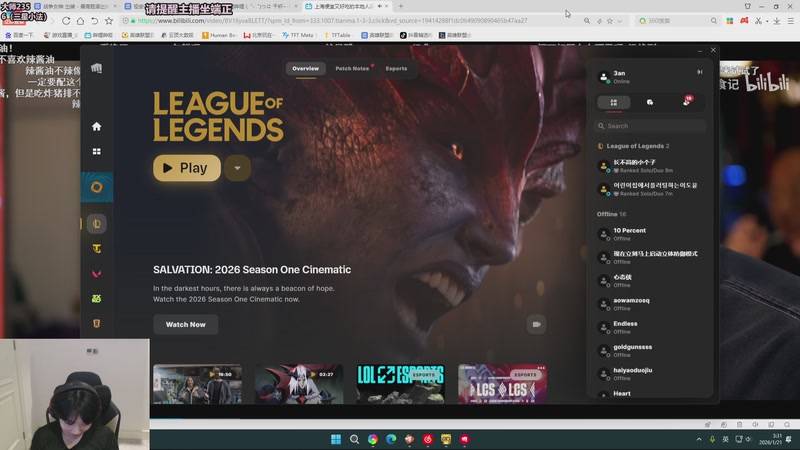Collapse the League of Legends friends group
The width and height of the screenshot is (800, 450).
(633, 146)
